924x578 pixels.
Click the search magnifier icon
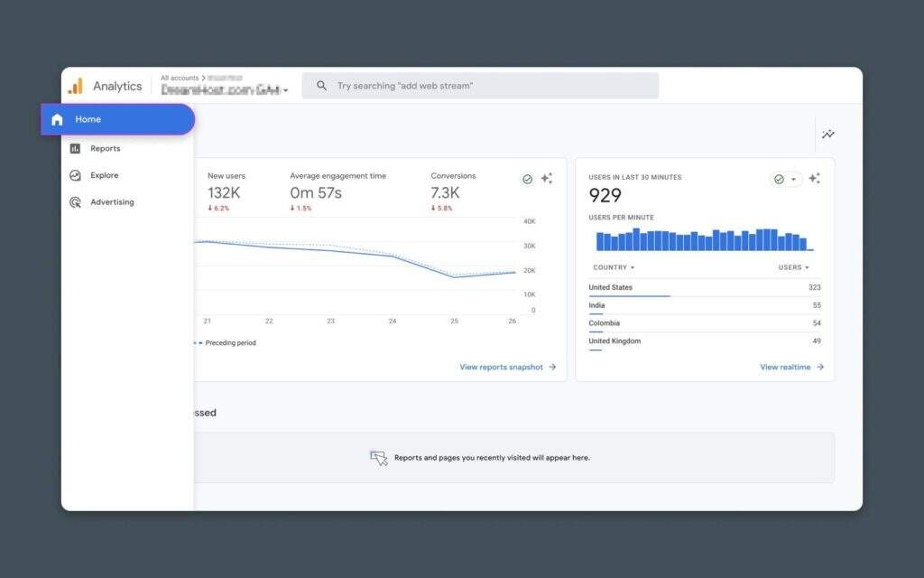(321, 86)
